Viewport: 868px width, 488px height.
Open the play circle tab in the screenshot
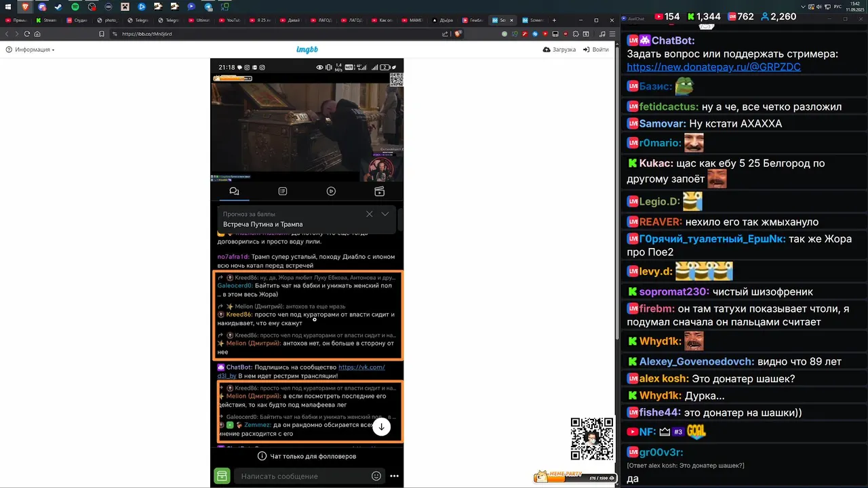pyautogui.click(x=331, y=191)
